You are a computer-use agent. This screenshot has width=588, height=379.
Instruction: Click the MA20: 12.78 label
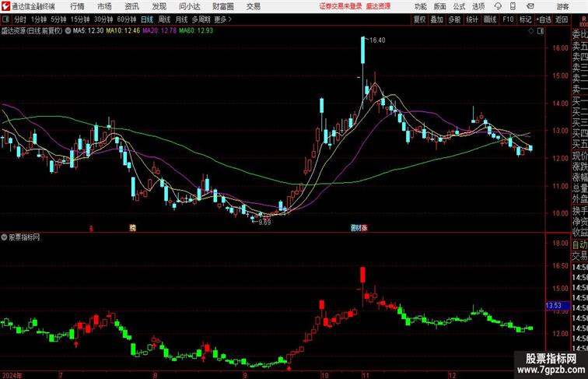point(159,31)
